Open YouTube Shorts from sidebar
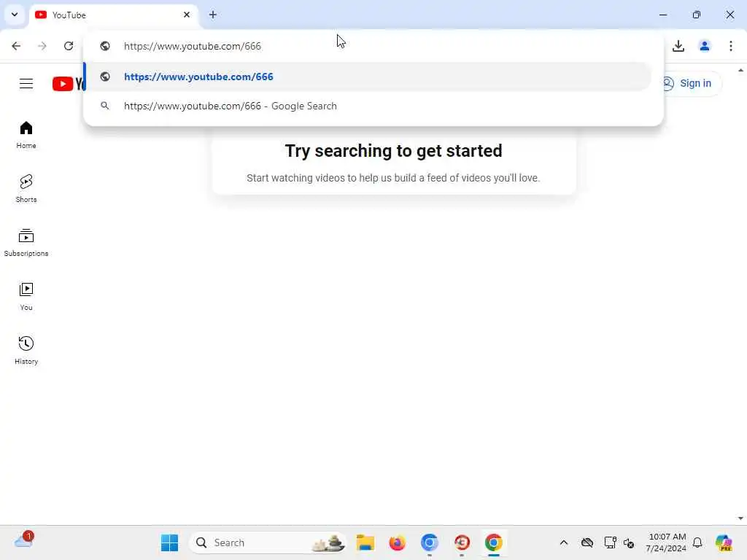 pyautogui.click(x=26, y=189)
